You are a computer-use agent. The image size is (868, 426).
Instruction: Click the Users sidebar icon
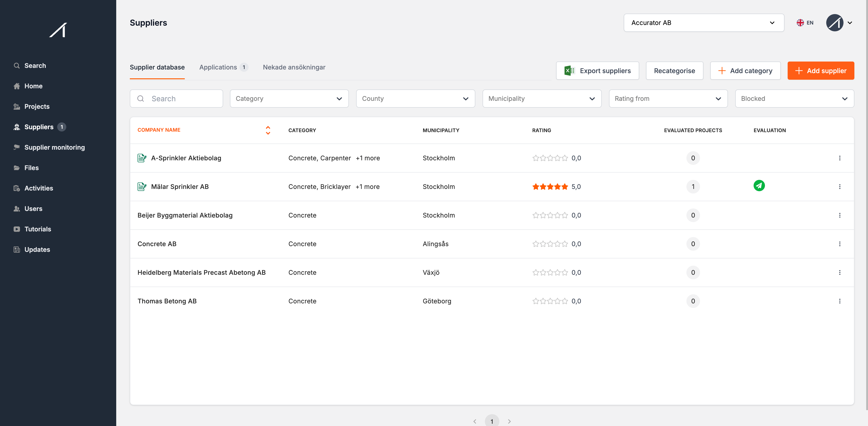click(17, 209)
